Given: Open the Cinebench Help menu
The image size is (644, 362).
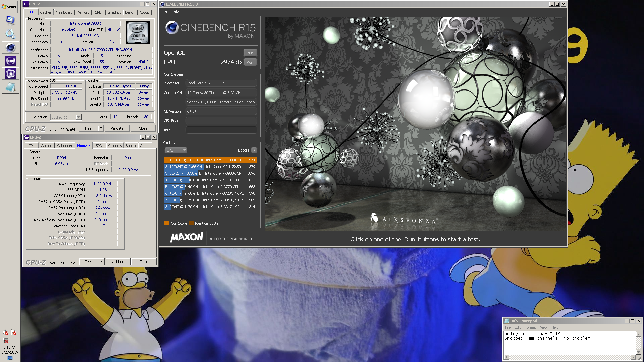Looking at the screenshot, I should click(x=175, y=11).
